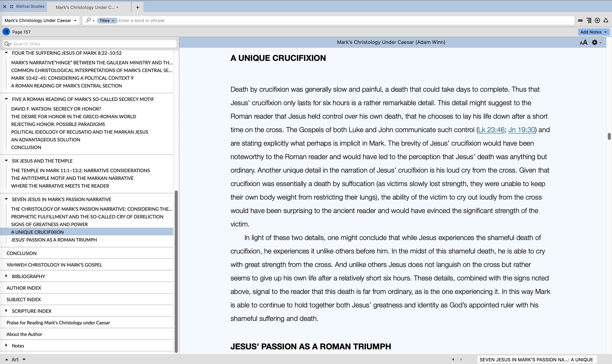Viewport: 612px width, 364px height.
Task: Open the Jn 19:30 scripture link
Action: click(x=521, y=130)
